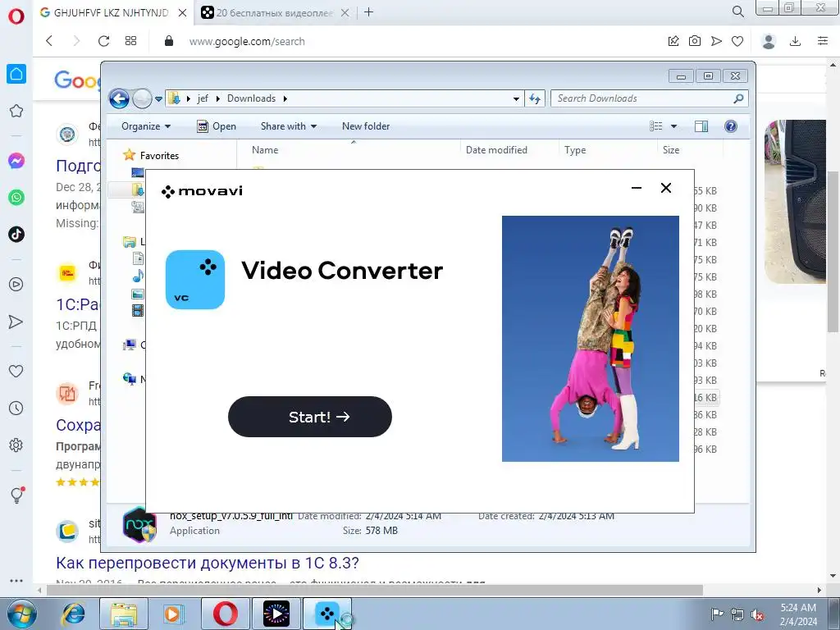Open the Opera profile account icon

[x=769, y=41]
